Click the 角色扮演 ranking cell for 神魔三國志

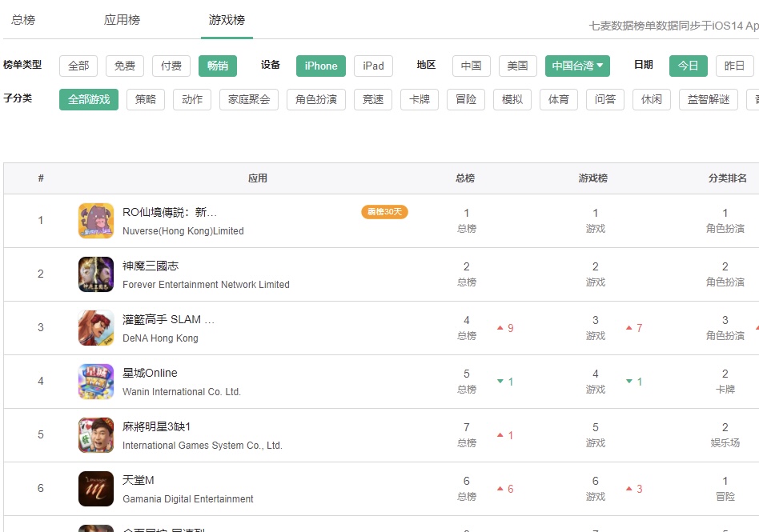725,274
